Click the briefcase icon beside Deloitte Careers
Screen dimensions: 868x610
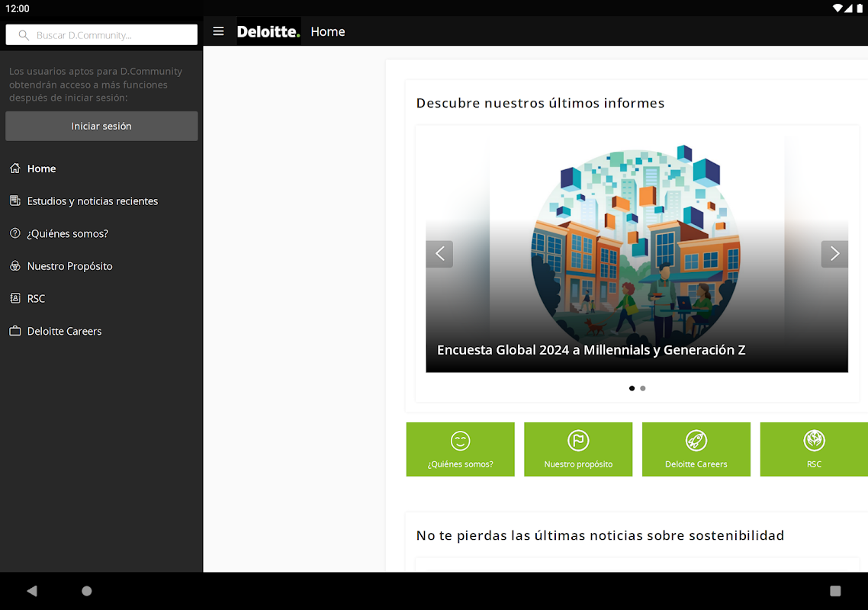pyautogui.click(x=15, y=331)
